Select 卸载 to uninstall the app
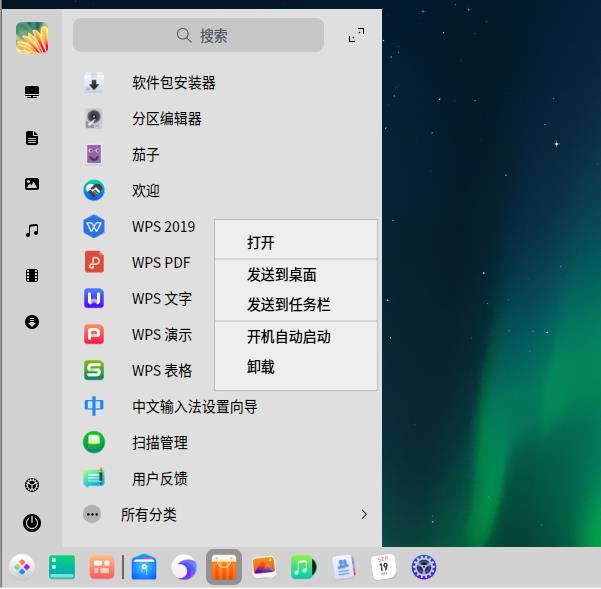This screenshot has height=589, width=601. point(261,367)
